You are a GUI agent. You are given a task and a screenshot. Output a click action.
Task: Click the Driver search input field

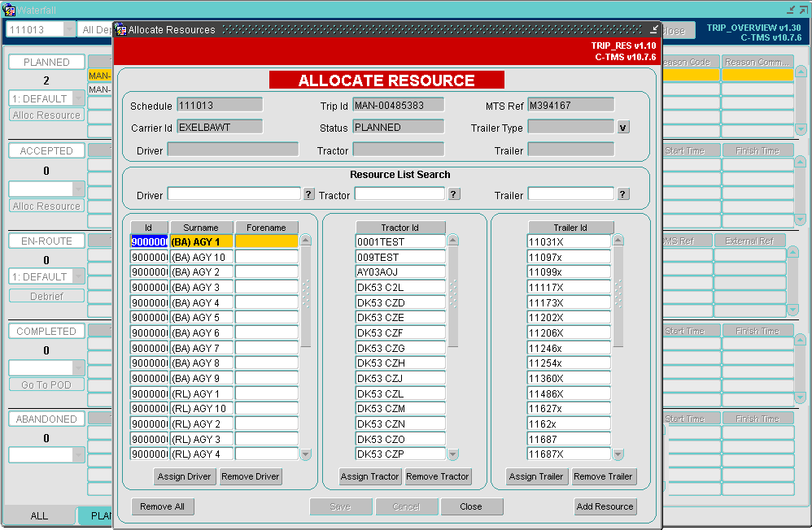pyautogui.click(x=234, y=194)
